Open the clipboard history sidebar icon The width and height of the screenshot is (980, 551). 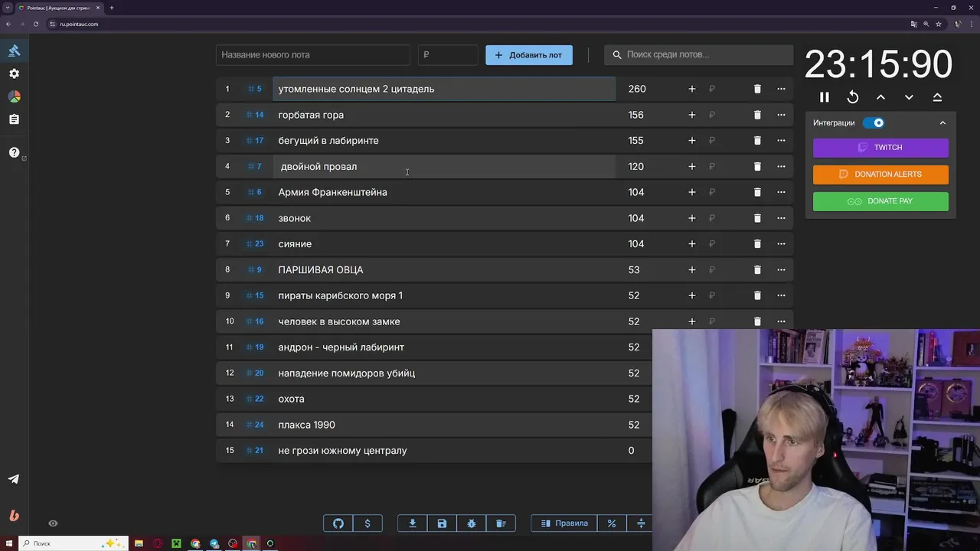coord(14,119)
